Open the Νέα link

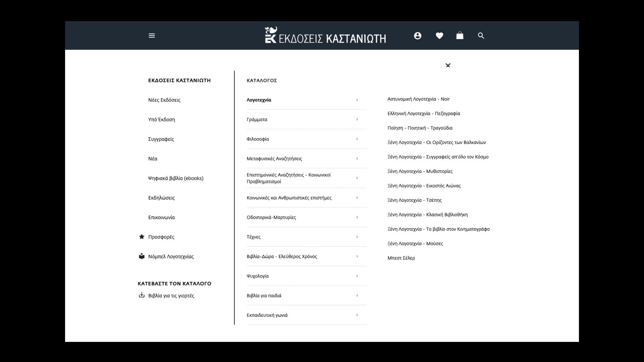coord(153,159)
